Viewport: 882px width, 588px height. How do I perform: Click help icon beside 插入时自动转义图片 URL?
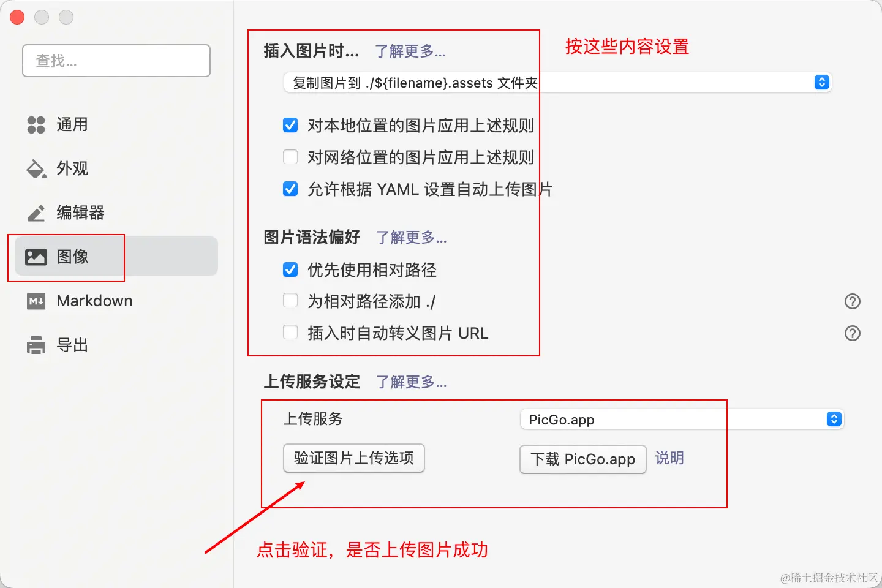click(853, 333)
